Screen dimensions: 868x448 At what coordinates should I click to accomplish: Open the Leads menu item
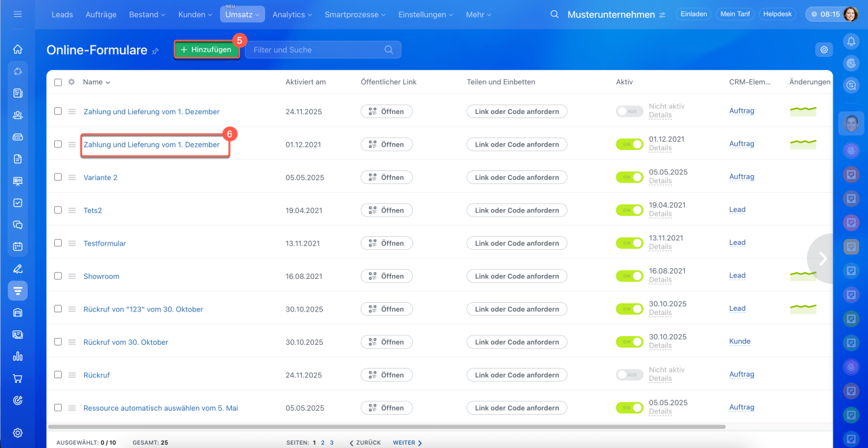(x=62, y=14)
